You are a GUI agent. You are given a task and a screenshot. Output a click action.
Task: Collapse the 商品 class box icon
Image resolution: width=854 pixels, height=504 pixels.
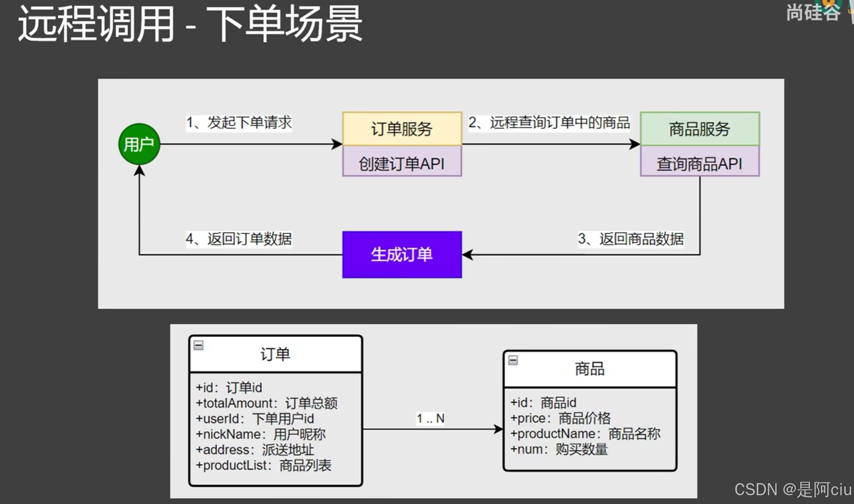[x=513, y=360]
